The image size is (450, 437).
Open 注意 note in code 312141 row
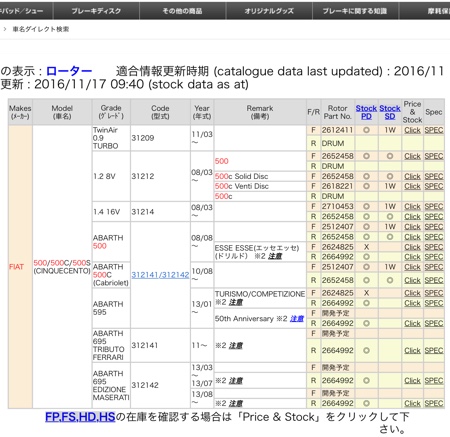click(x=236, y=346)
